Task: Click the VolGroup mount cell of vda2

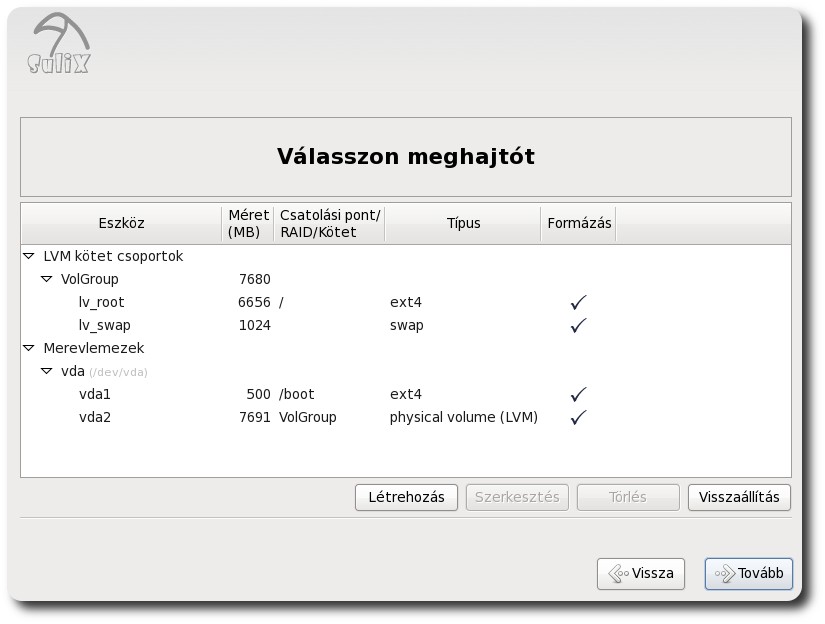Action: click(x=307, y=417)
